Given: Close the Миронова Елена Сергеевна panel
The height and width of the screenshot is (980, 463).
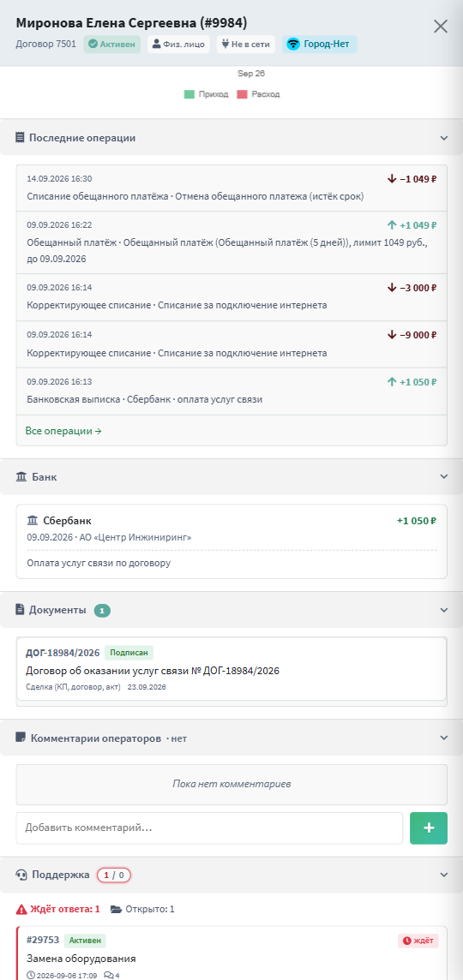Looking at the screenshot, I should point(441,26).
